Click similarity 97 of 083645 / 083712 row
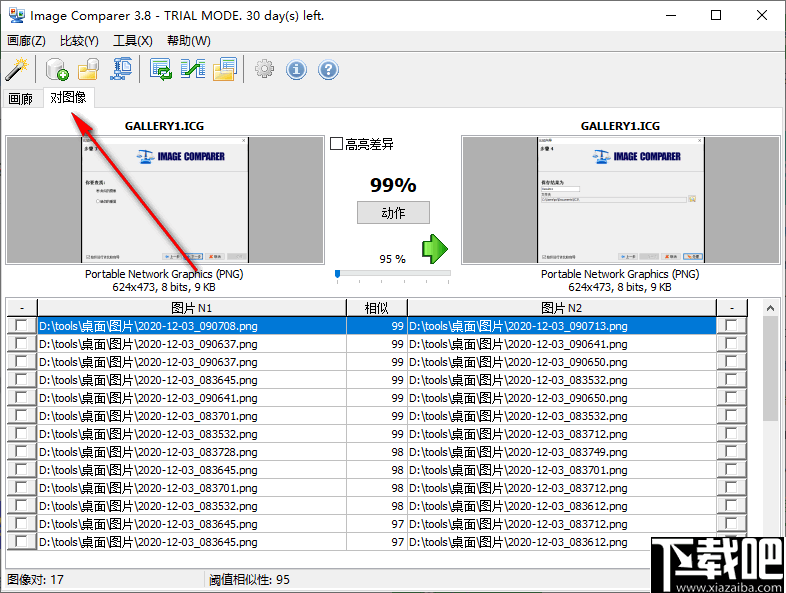The width and height of the screenshot is (786, 593). tap(376, 524)
